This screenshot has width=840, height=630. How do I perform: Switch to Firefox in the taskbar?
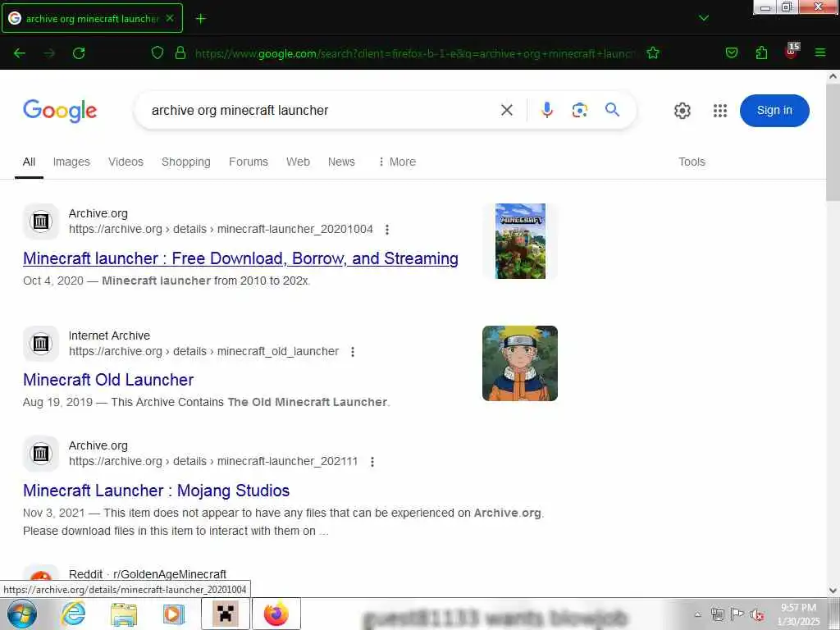point(276,614)
